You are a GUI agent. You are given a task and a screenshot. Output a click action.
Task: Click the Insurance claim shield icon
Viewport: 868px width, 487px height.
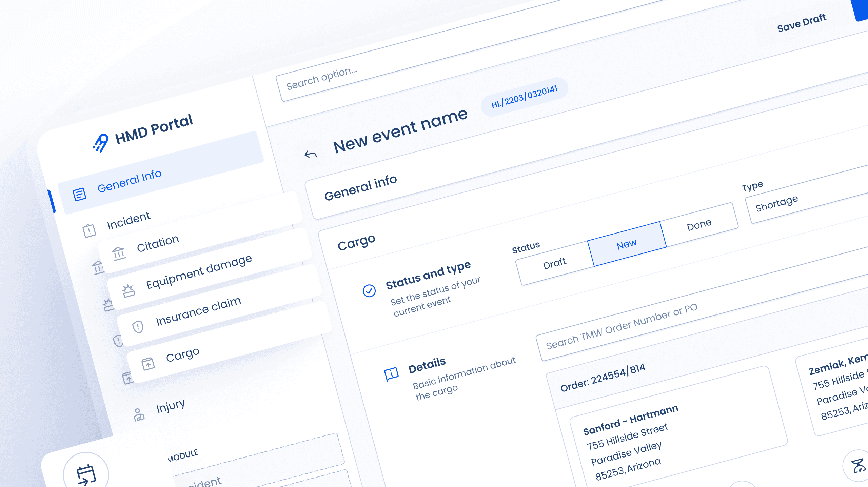(x=138, y=327)
